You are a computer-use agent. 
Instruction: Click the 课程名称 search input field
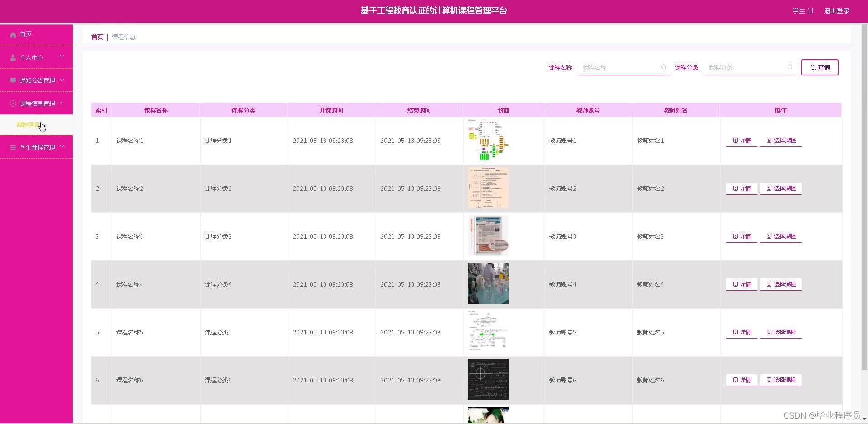(x=624, y=67)
